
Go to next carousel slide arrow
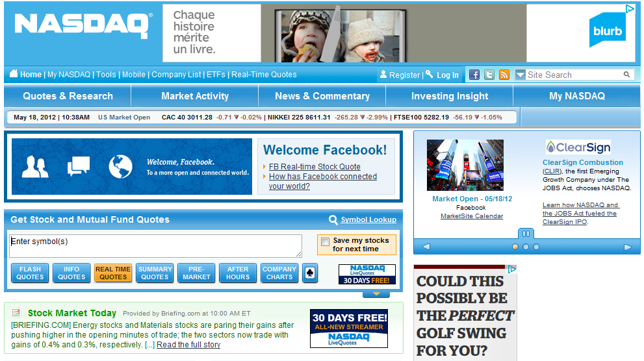627,247
